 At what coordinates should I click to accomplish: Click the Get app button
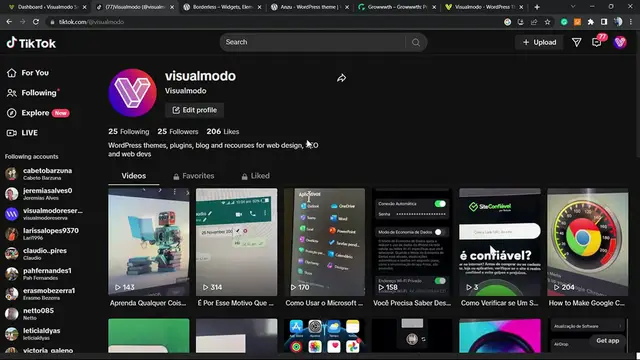tap(607, 340)
